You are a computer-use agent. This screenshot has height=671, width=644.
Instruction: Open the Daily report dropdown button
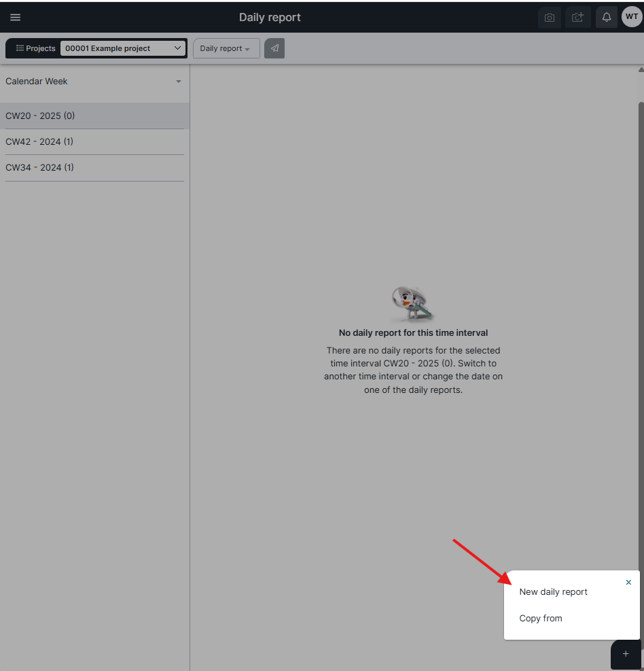click(x=226, y=48)
